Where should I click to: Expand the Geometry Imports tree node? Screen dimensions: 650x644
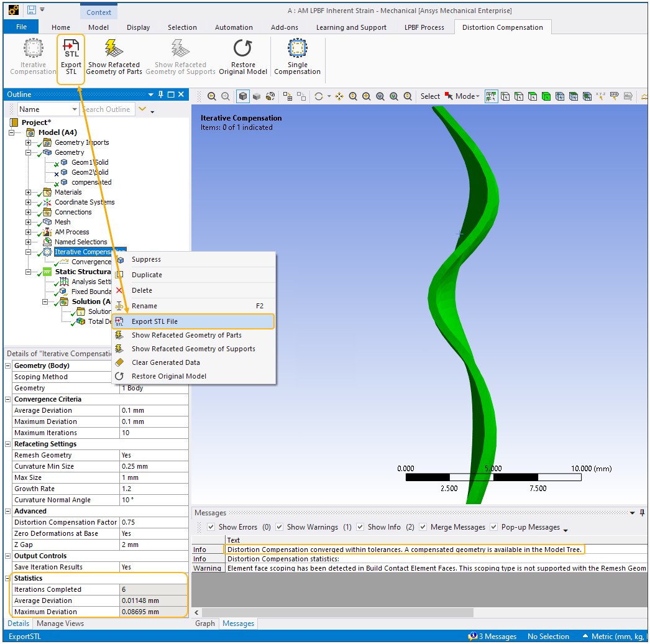point(28,142)
